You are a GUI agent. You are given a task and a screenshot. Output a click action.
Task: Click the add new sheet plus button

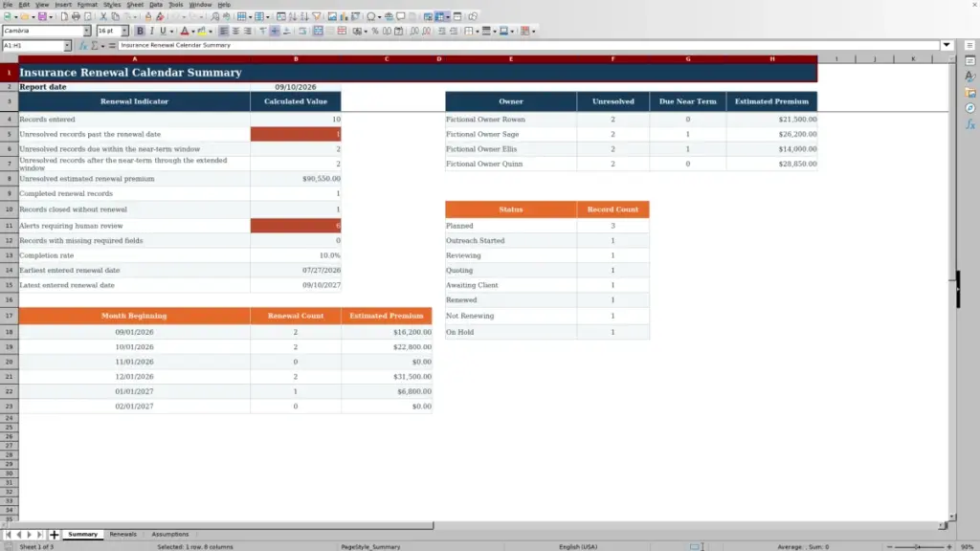(54, 535)
